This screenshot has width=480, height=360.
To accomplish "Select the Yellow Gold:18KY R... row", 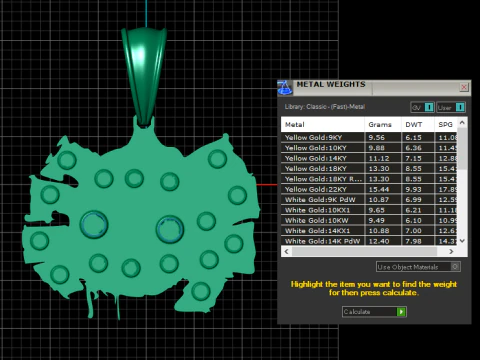I will (369, 179).
